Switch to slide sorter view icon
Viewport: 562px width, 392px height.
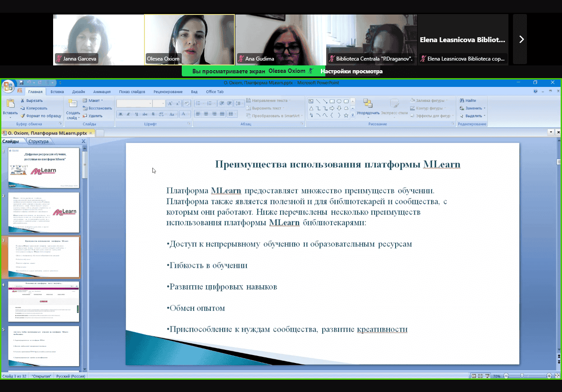481,376
